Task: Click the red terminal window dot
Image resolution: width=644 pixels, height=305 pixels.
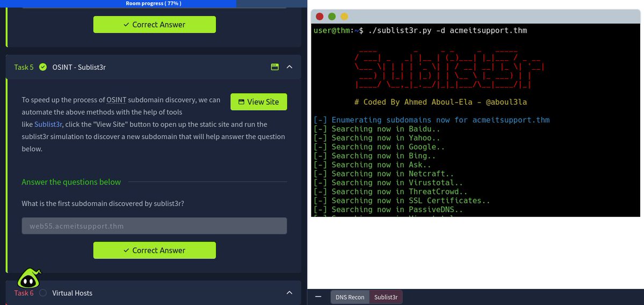Action: (320, 17)
